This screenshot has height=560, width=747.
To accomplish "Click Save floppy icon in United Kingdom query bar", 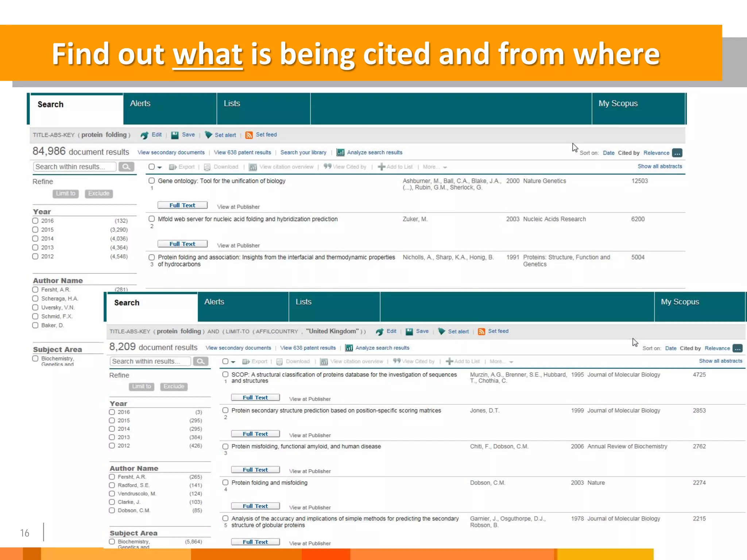I will point(409,331).
